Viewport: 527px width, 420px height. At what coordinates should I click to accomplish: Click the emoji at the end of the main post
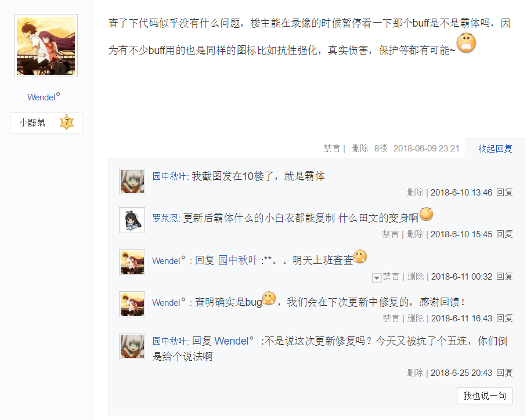pyautogui.click(x=466, y=44)
